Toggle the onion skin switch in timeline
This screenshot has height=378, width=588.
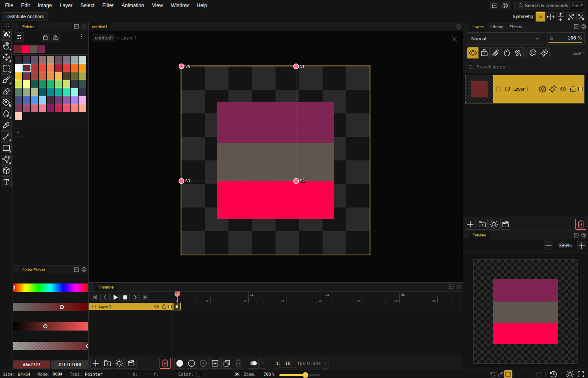click(253, 363)
